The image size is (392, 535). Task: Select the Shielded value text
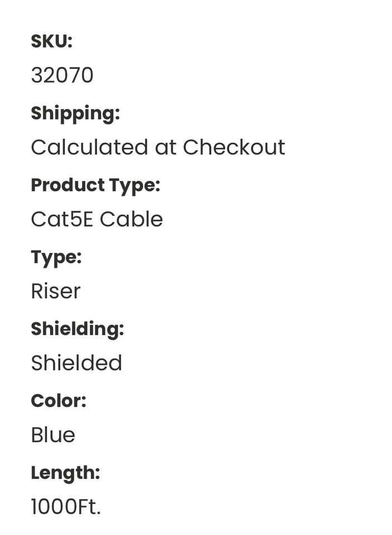[x=76, y=363]
